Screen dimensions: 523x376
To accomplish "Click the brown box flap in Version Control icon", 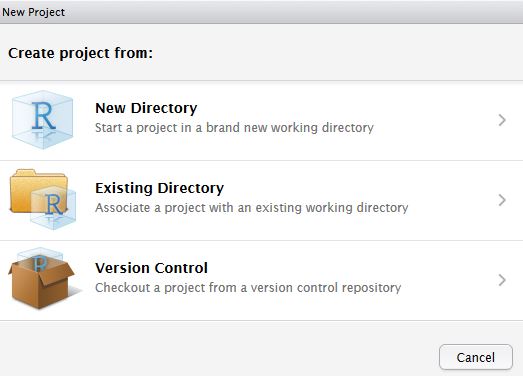I will [x=56, y=273].
